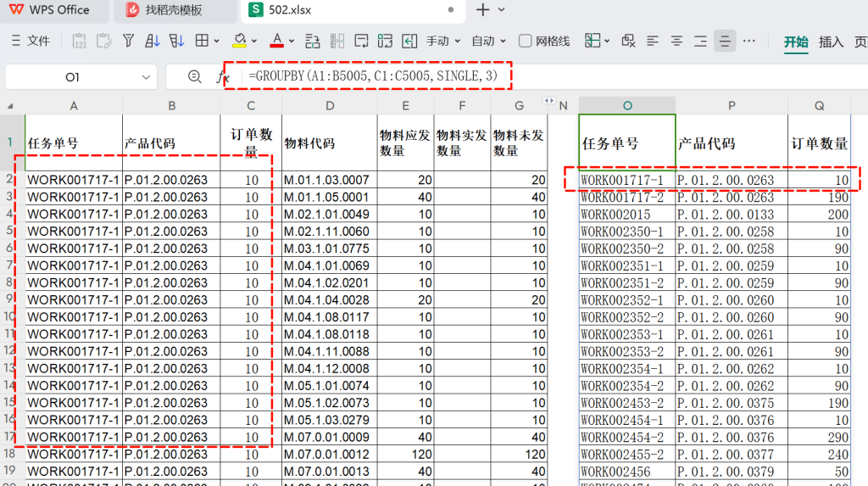Click the descending sort icon
The height and width of the screenshot is (486, 868).
click(x=176, y=41)
